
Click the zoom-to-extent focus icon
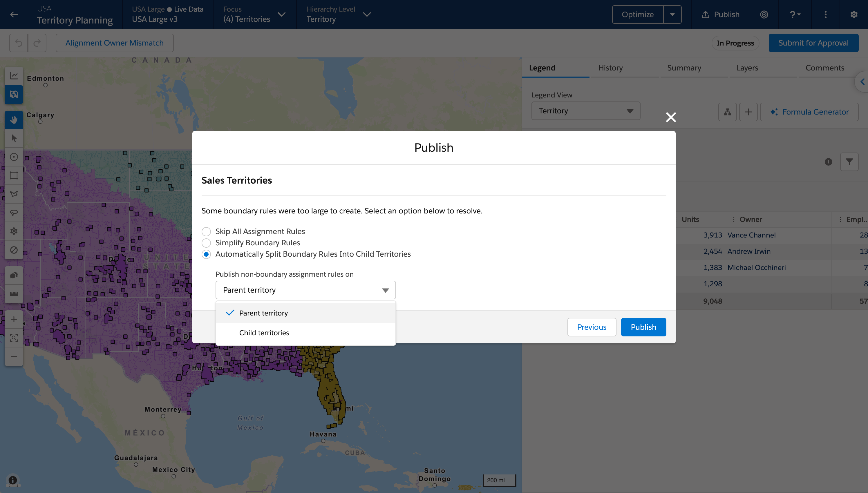point(14,338)
